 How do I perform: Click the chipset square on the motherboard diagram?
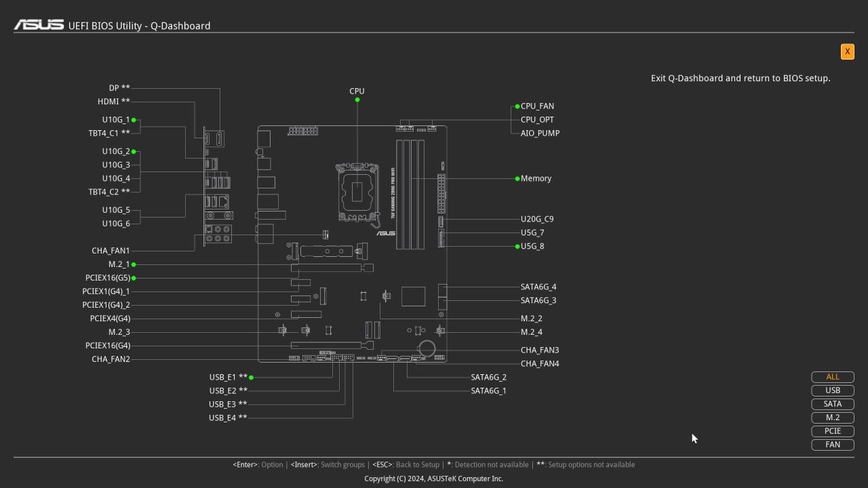(x=413, y=297)
